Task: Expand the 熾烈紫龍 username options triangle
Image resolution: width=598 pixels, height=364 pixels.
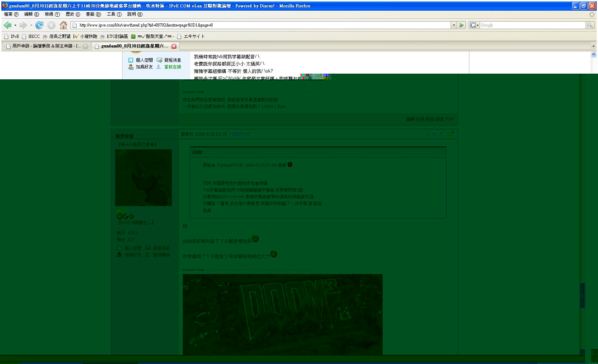Action: [x=137, y=135]
